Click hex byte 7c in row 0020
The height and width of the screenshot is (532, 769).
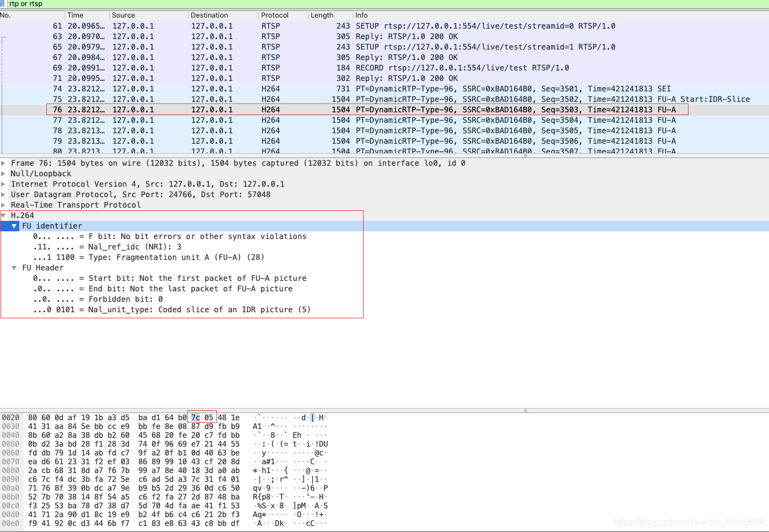click(x=196, y=417)
